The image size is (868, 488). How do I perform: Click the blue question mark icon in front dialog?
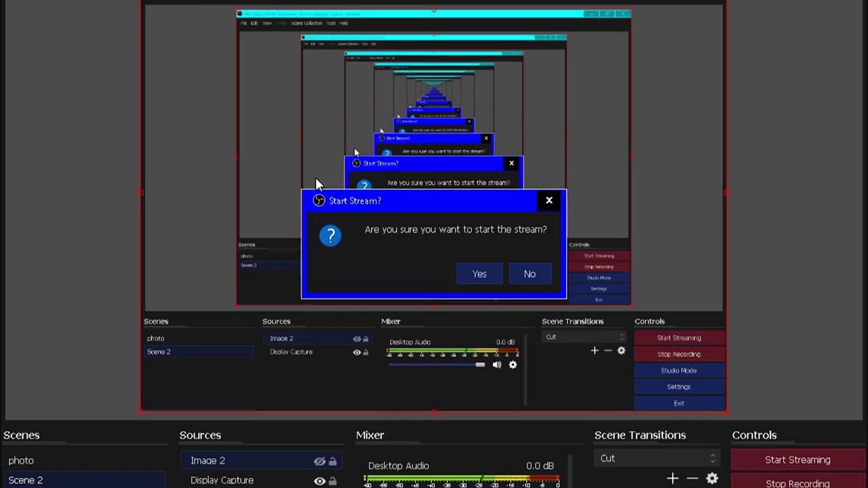[330, 236]
